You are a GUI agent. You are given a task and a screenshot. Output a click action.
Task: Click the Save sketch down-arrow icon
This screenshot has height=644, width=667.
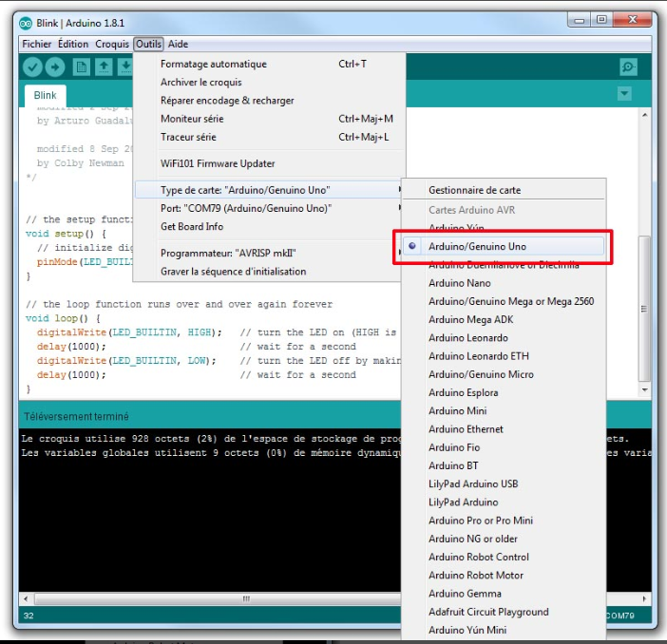tap(124, 66)
